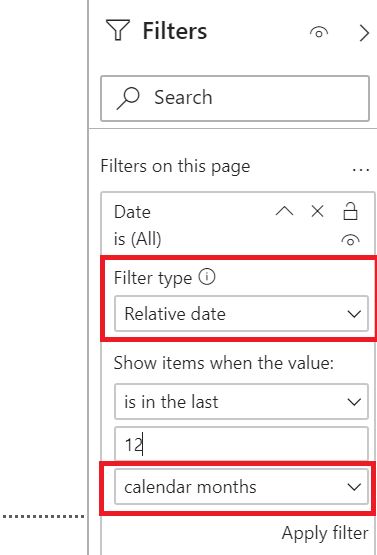The image size is (377, 555).
Task: Click the Filter type info icon
Action: (x=207, y=276)
